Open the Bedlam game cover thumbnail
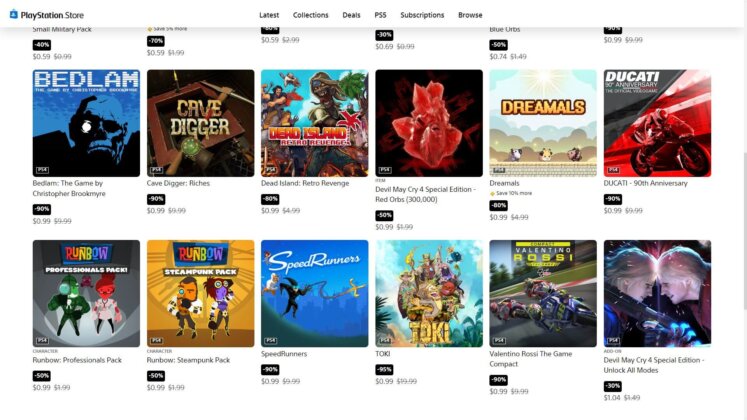The image size is (747, 420). 86,123
